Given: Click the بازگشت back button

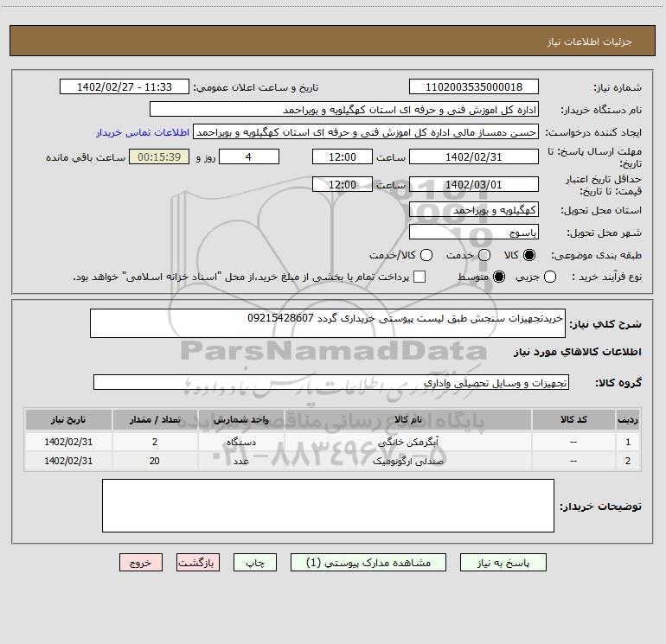Looking at the screenshot, I should [x=198, y=563].
